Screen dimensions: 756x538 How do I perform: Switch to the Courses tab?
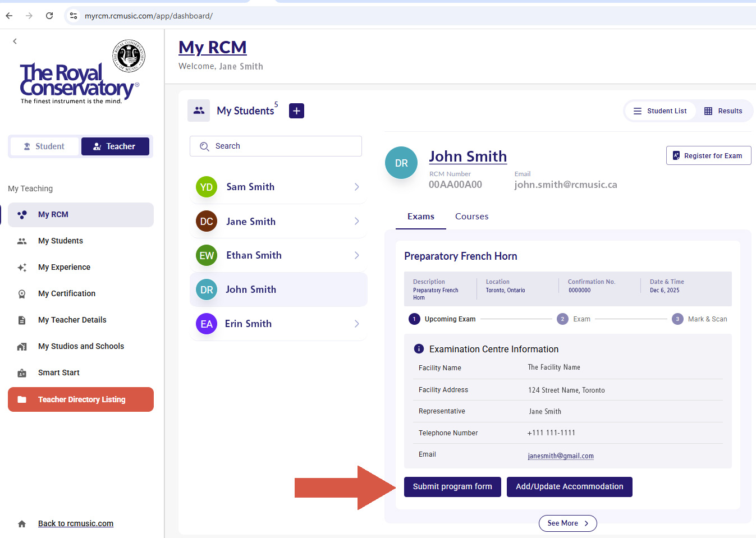(x=471, y=217)
